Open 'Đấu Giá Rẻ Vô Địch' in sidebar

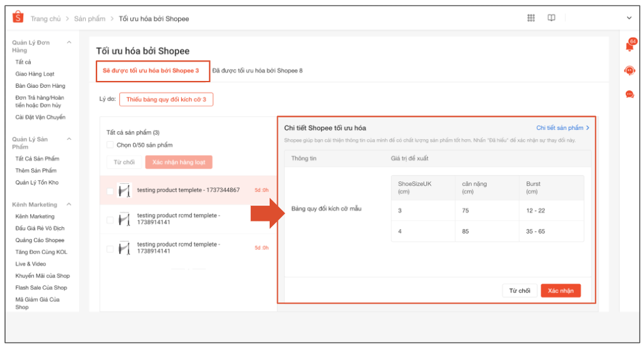click(x=40, y=228)
